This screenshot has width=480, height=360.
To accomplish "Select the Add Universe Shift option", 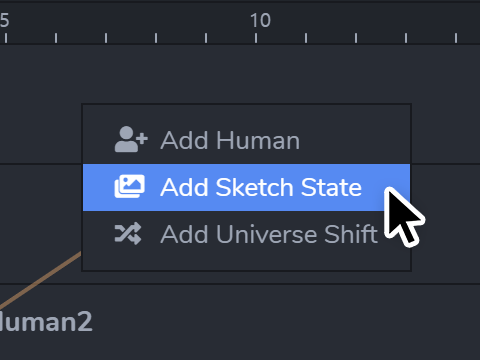I will pyautogui.click(x=246, y=234).
